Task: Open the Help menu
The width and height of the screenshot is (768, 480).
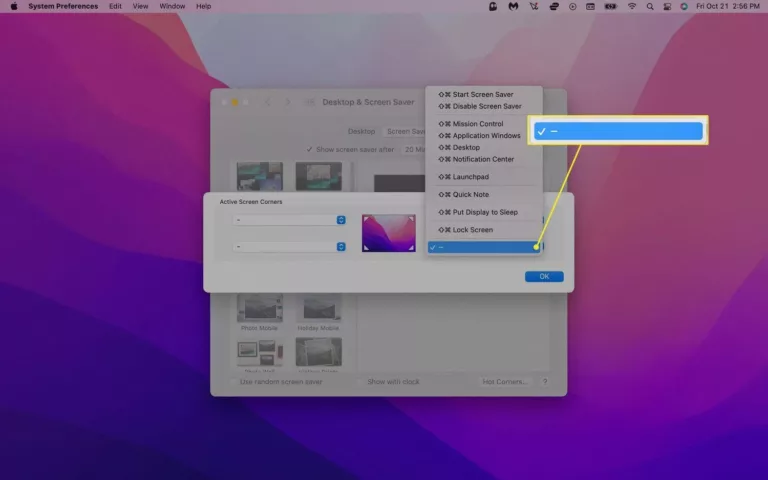Action: point(204,6)
